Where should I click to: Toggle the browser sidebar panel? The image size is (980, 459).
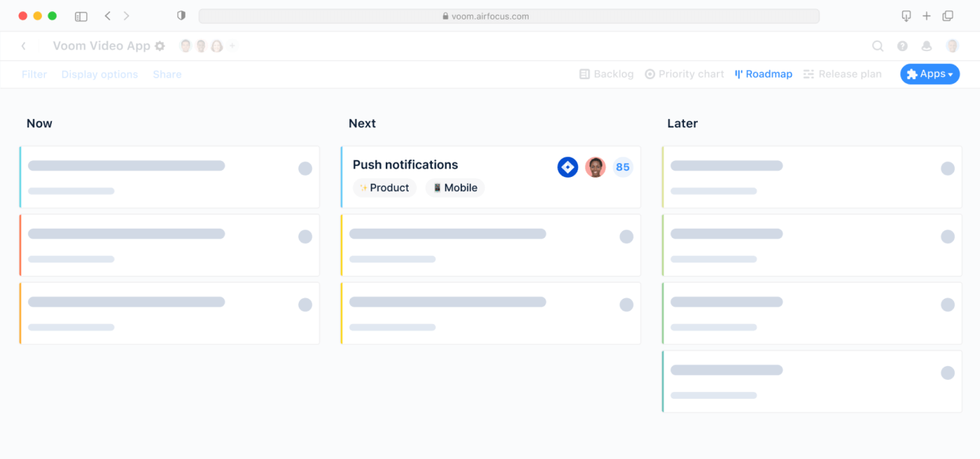pos(81,15)
